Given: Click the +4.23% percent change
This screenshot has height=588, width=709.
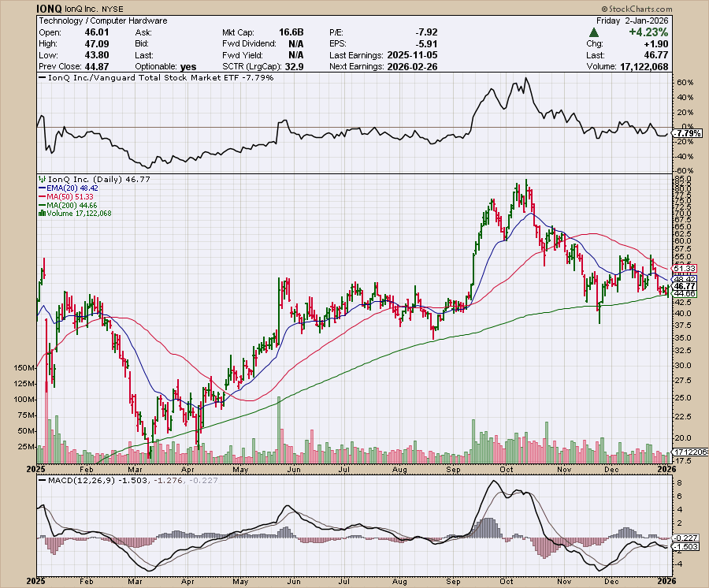Looking at the screenshot, I should click(x=648, y=32).
